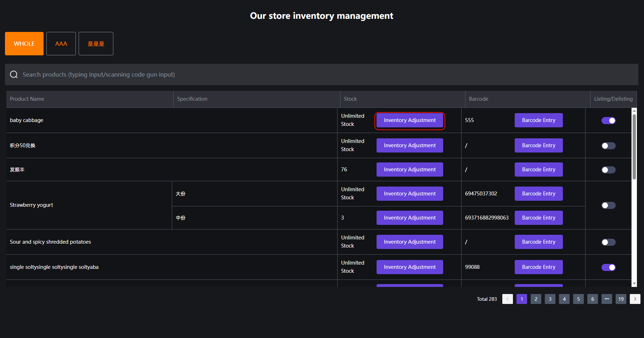
Task: Disable listing toggle for baby cabbage
Action: (x=608, y=121)
